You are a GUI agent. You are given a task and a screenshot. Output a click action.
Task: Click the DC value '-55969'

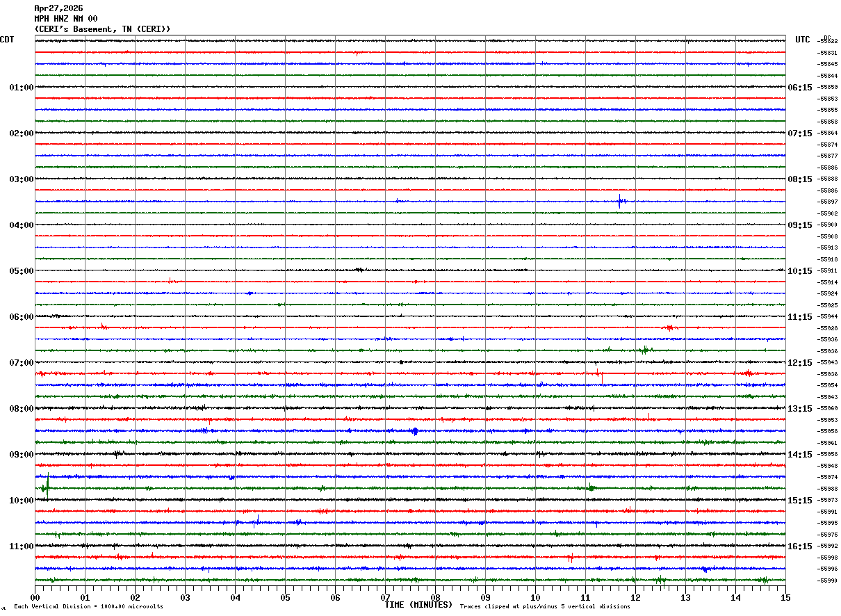coord(828,409)
